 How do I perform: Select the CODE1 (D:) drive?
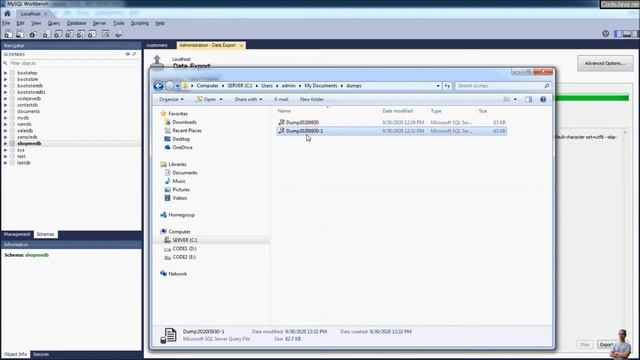tap(184, 249)
